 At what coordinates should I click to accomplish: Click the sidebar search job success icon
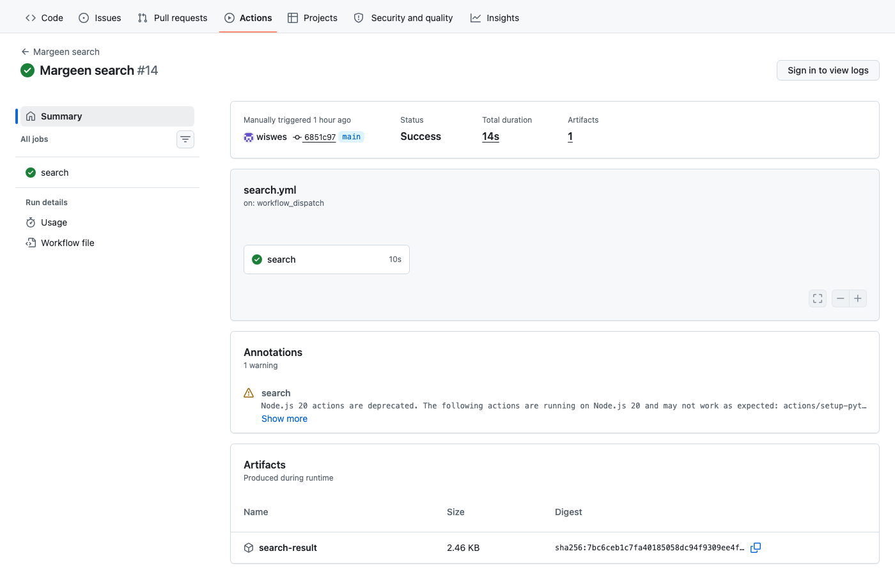point(31,173)
